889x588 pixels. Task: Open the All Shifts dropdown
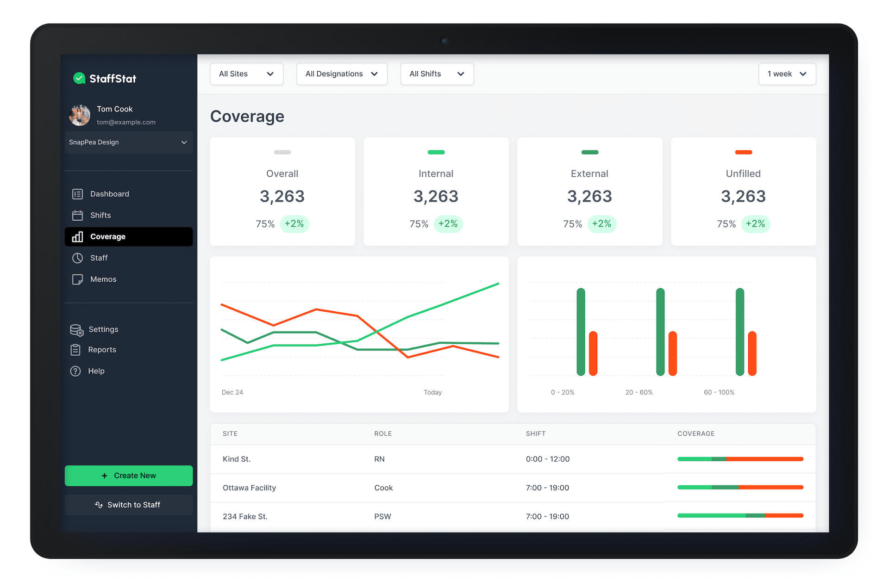(437, 74)
